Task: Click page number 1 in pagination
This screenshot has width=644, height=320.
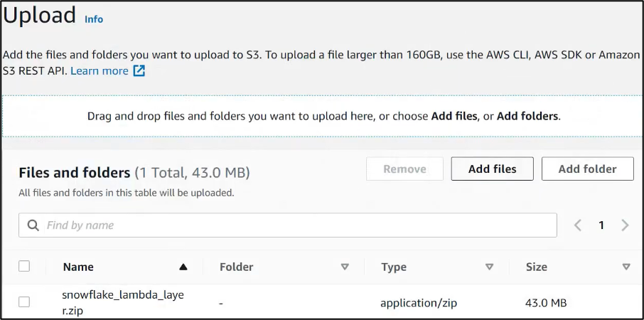Action: (x=601, y=225)
